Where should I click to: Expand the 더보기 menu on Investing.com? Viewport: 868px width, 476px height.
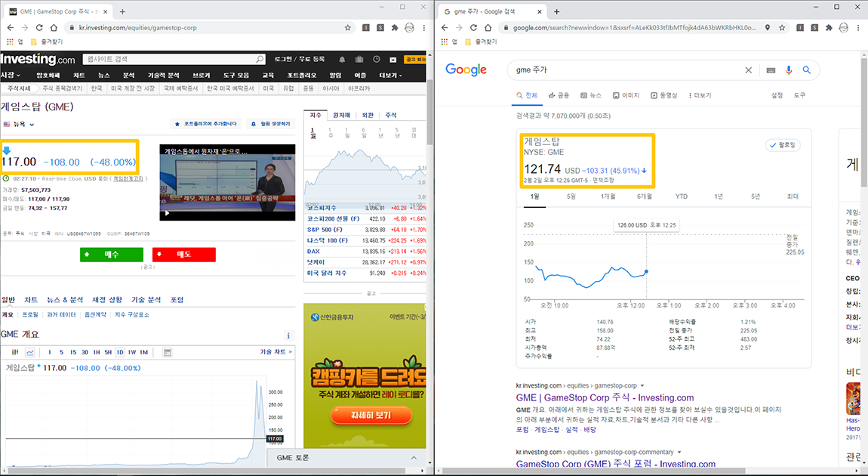point(390,76)
